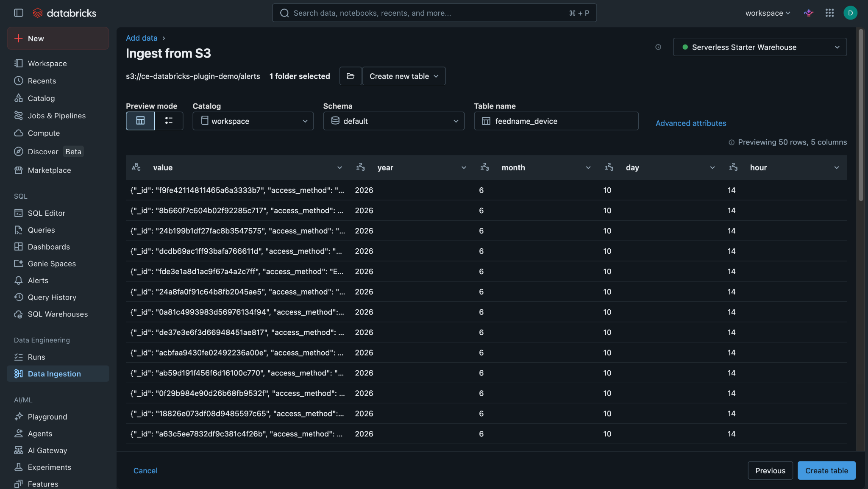Change the hour column data type icon
Screen dimensions: 868x489
pos(733,167)
